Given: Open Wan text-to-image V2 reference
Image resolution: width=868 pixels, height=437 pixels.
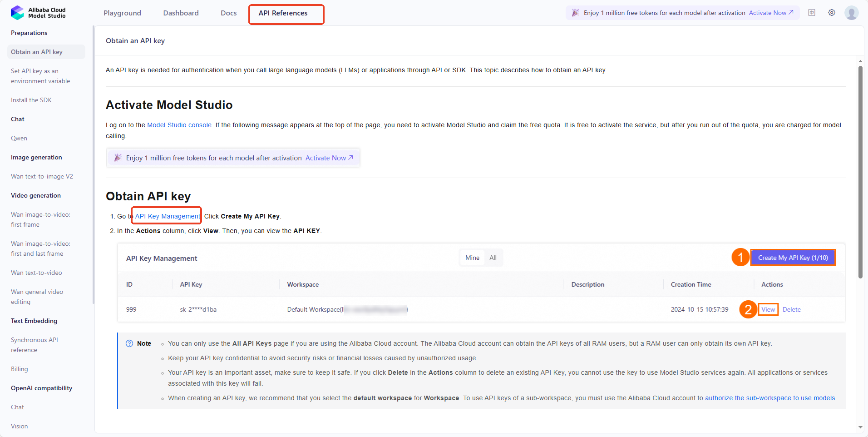Looking at the screenshot, I should point(42,176).
